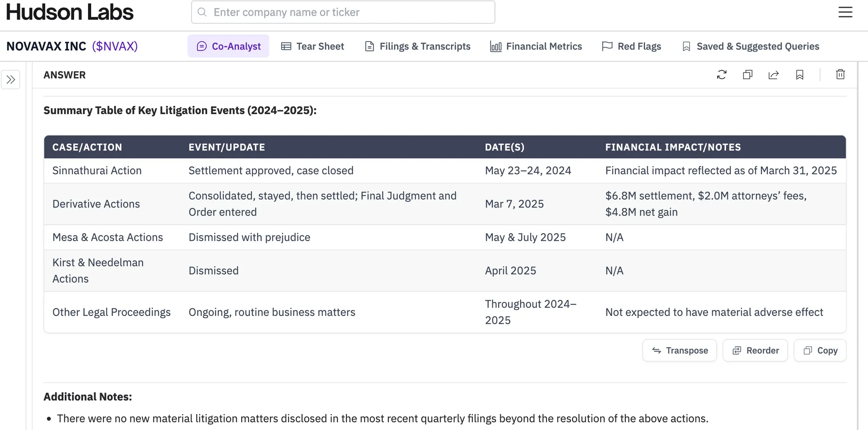Click the Hudson Labs logo
Screen dimensions: 868x430
[70, 12]
